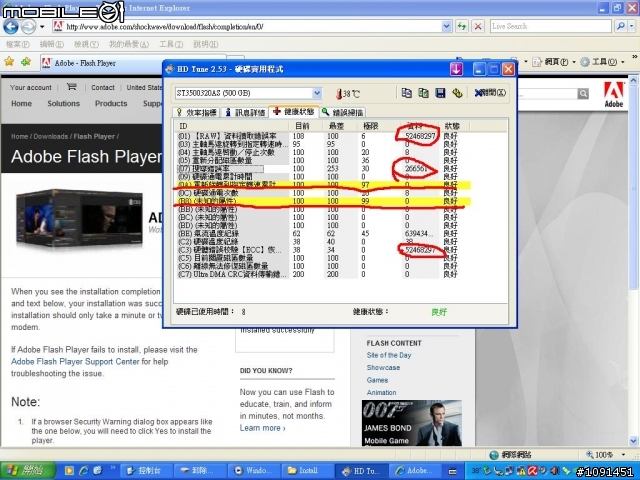Screen dimensions: 640x480
Task: Click the Adobe site search magnifier button
Action: click(583, 93)
